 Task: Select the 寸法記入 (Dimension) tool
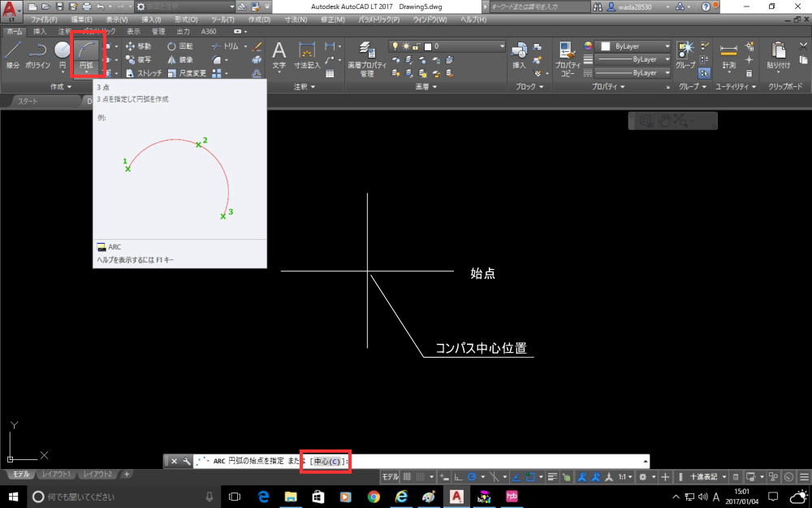[x=307, y=56]
